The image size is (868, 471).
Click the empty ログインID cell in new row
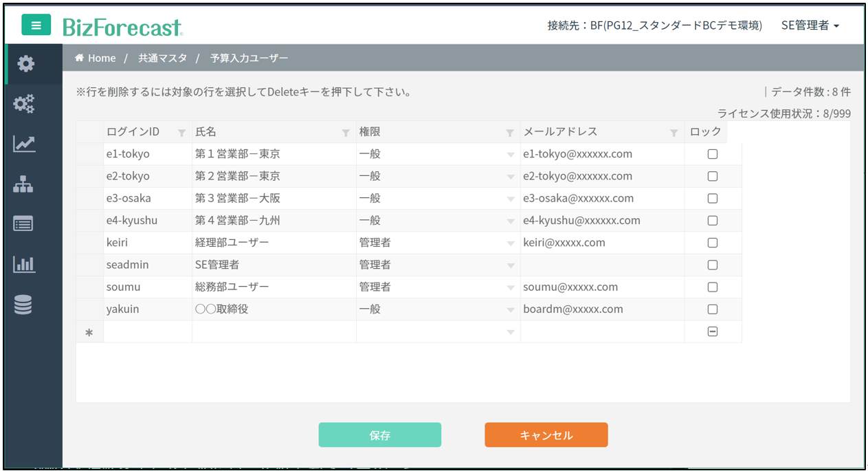pos(147,332)
